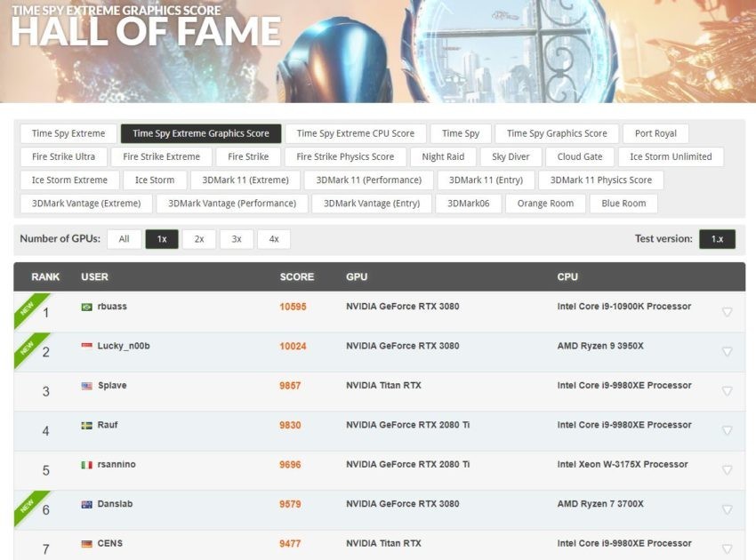Choose the 4x GPU count filter

(273, 239)
